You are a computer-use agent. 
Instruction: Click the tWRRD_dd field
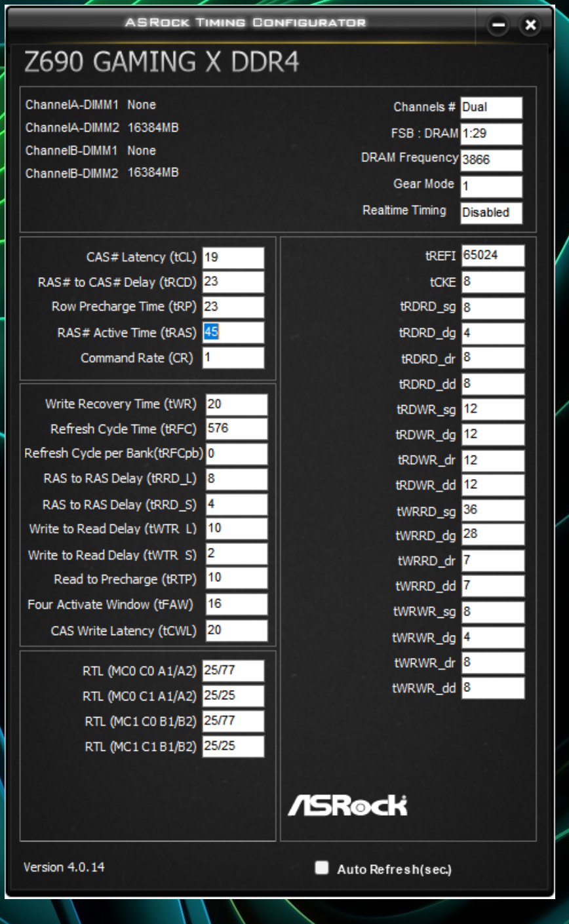493,586
